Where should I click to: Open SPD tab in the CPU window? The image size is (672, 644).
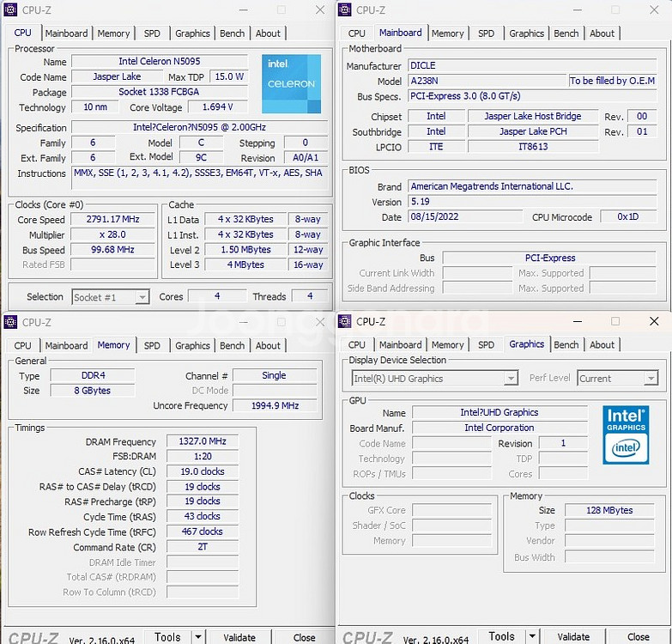pos(152,33)
